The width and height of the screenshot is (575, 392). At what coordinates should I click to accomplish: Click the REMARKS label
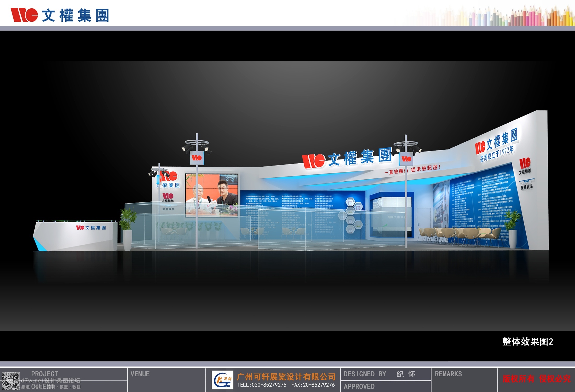448,374
